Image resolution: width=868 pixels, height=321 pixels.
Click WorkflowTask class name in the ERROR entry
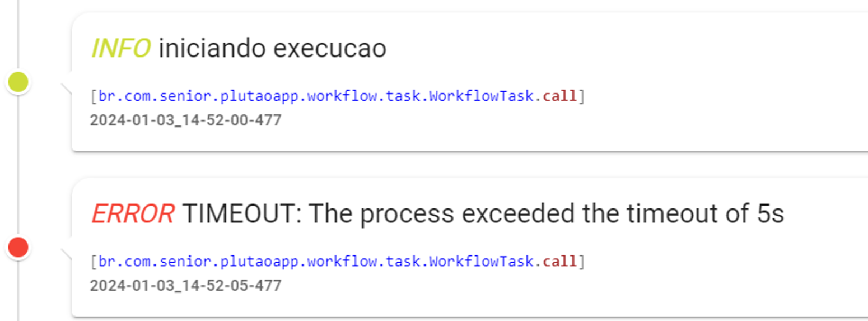pyautogui.click(x=481, y=261)
